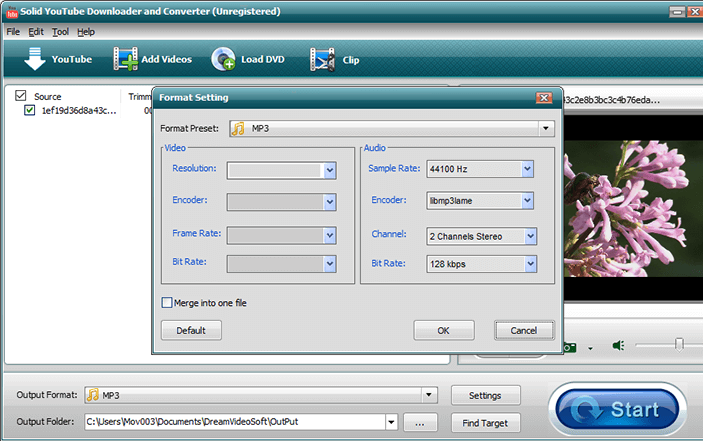
Task: Open the Tool menu
Action: (x=60, y=32)
